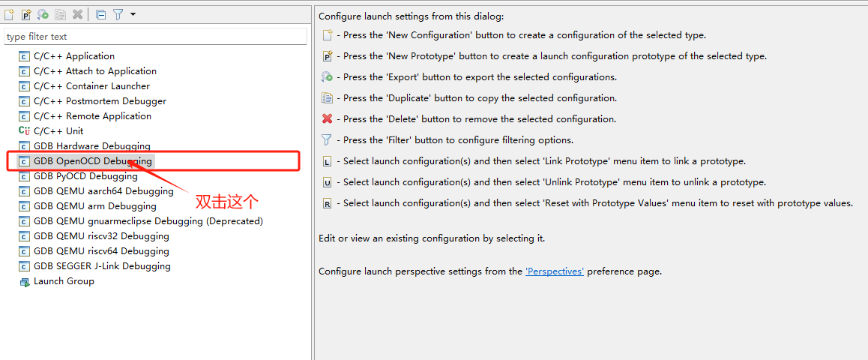This screenshot has height=360, width=868.
Task: Select GDB OpenOCD Debugging entry
Action: click(x=92, y=161)
